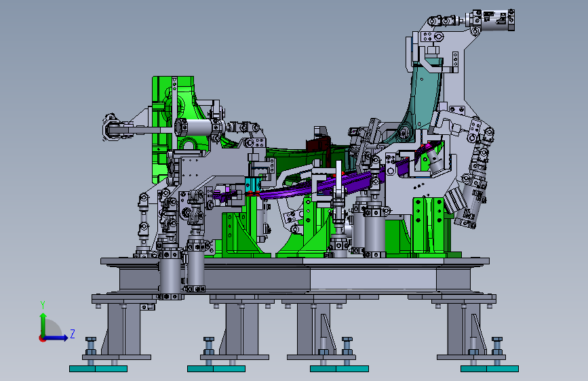Select the rightmost teal leveling foot pad
Viewport: 588px width, 381px height.
[x=490, y=369]
